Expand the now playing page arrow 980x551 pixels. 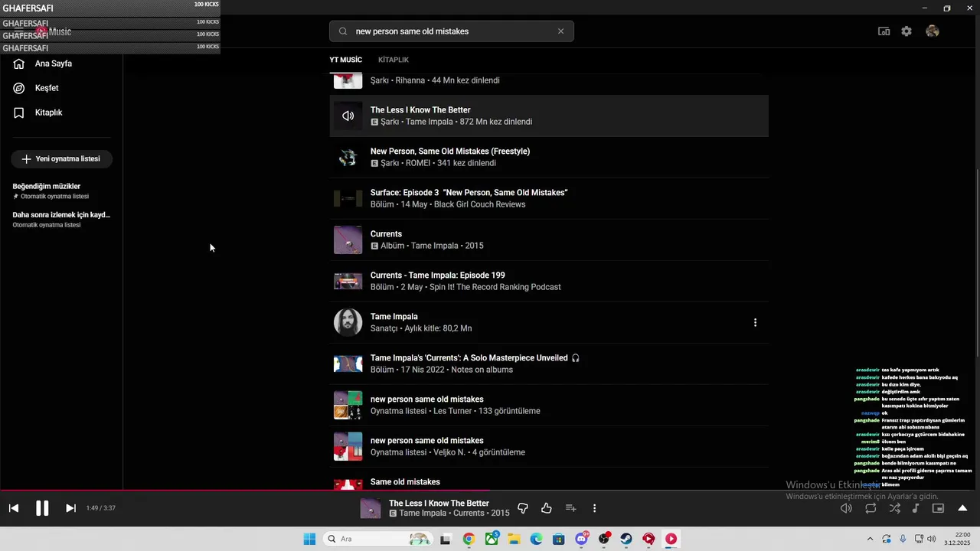(x=962, y=508)
